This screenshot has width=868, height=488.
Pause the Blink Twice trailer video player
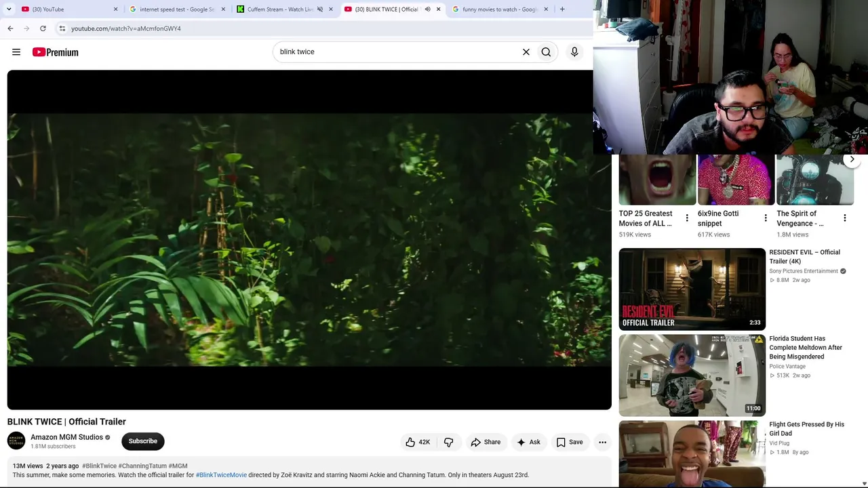coord(309,240)
